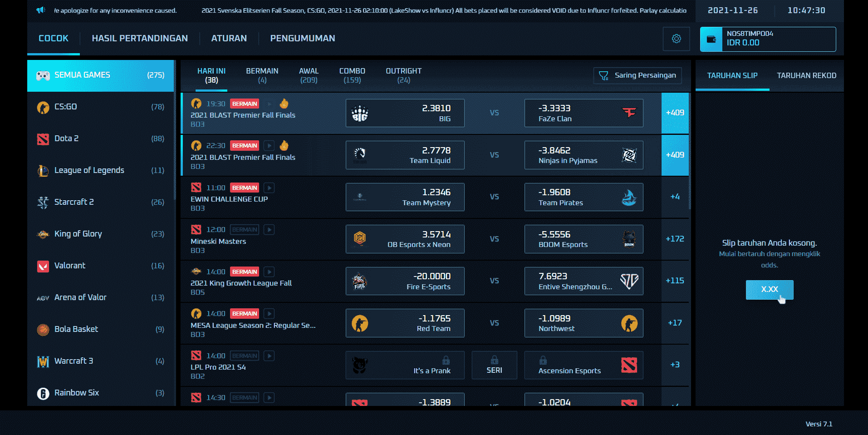Click the play arrow next to EWIN CHALLENGE CUP
This screenshot has width=868, height=435.
coord(269,188)
